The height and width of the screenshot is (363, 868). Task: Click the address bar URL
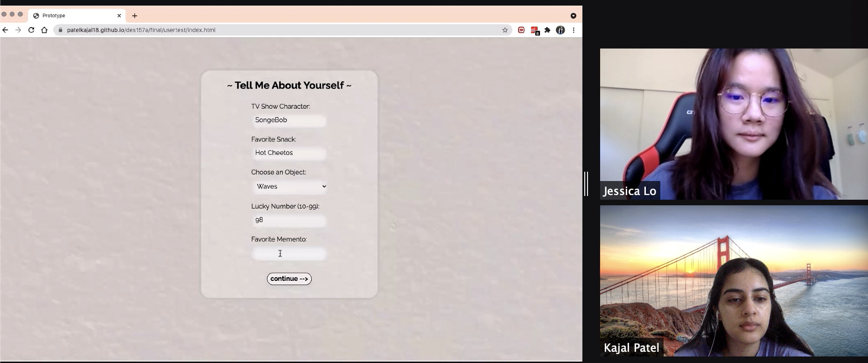tap(141, 30)
